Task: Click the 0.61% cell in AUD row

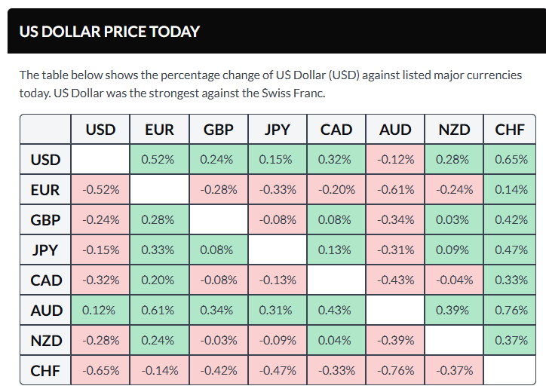Action: (x=159, y=311)
